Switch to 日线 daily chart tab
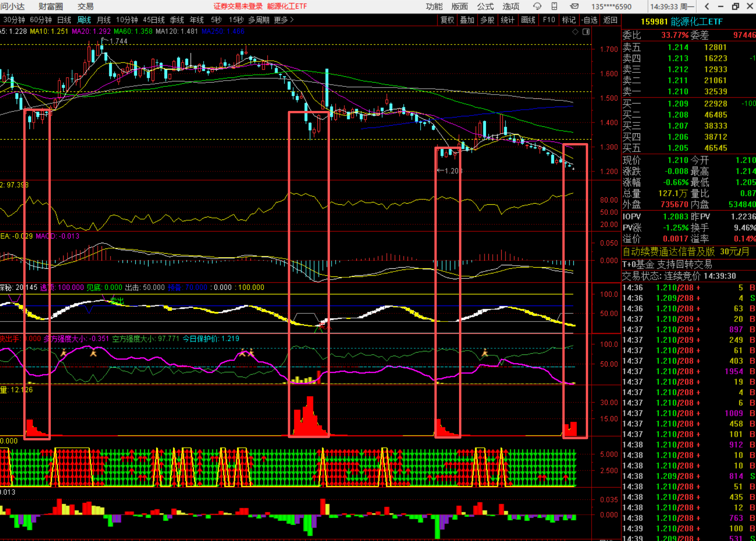This screenshot has width=756, height=541. [x=64, y=20]
